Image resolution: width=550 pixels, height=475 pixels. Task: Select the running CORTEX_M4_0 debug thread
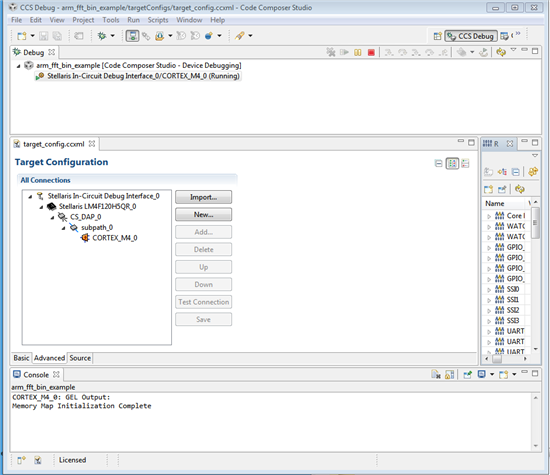(138, 76)
